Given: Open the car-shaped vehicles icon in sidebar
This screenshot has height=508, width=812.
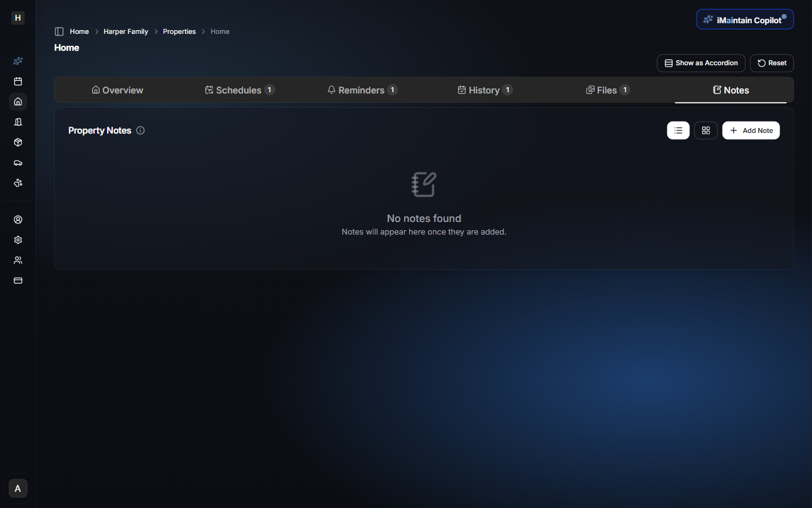Looking at the screenshot, I should pyautogui.click(x=18, y=163).
